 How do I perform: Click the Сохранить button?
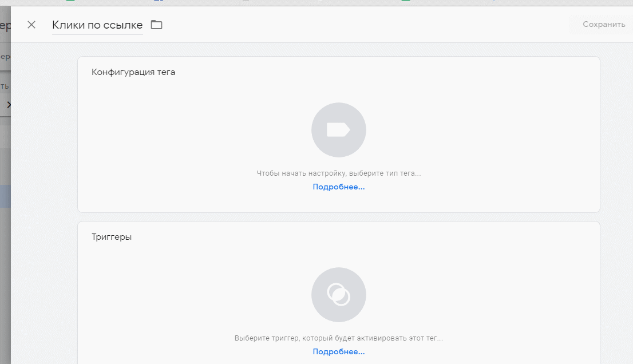(x=603, y=24)
